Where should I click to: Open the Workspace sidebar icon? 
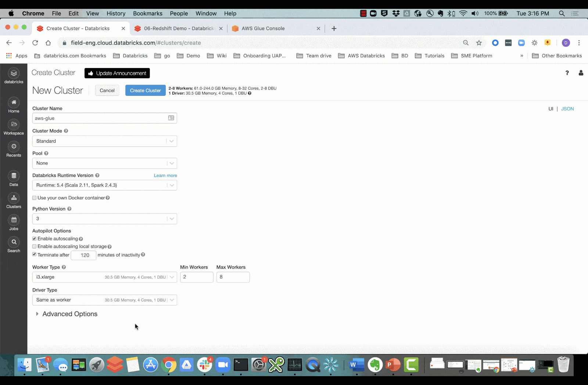(x=14, y=127)
